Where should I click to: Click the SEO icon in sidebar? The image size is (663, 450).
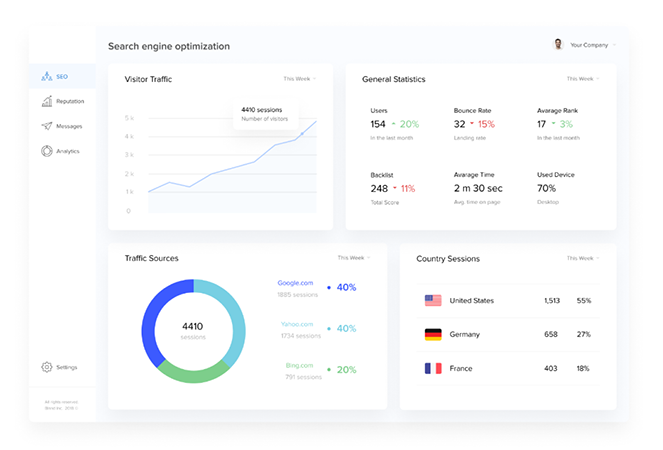[47, 76]
